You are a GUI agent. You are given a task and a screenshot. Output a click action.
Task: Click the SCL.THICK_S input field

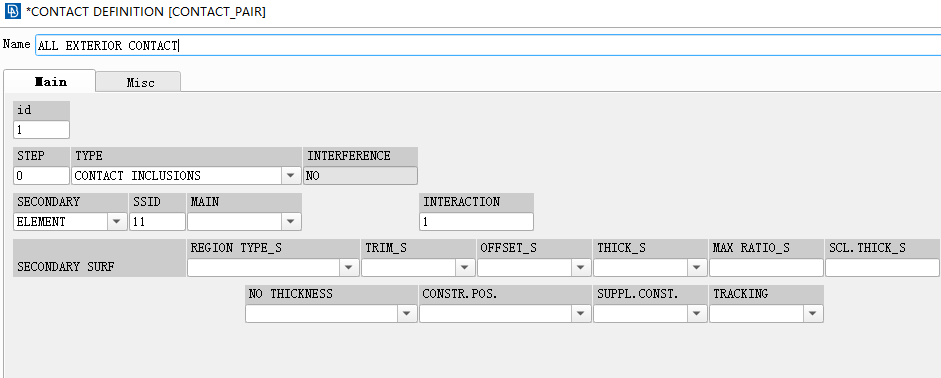coord(882,268)
